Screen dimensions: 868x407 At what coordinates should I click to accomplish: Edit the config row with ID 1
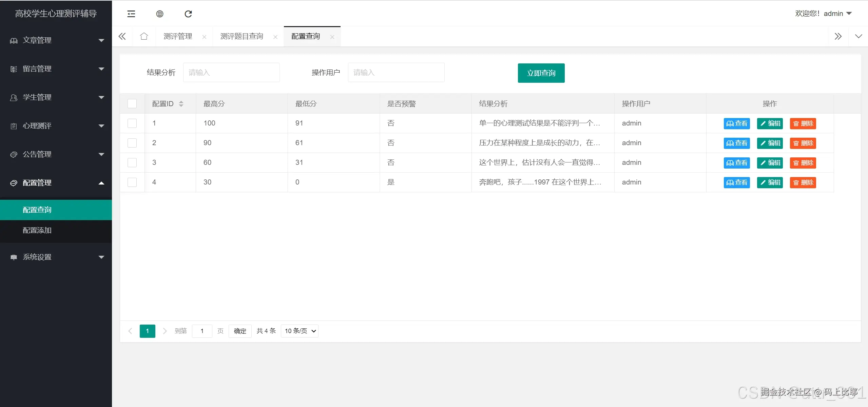pos(770,123)
